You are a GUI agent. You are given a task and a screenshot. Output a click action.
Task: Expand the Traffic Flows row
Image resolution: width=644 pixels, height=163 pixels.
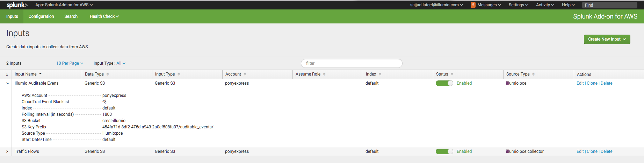[x=7, y=151]
